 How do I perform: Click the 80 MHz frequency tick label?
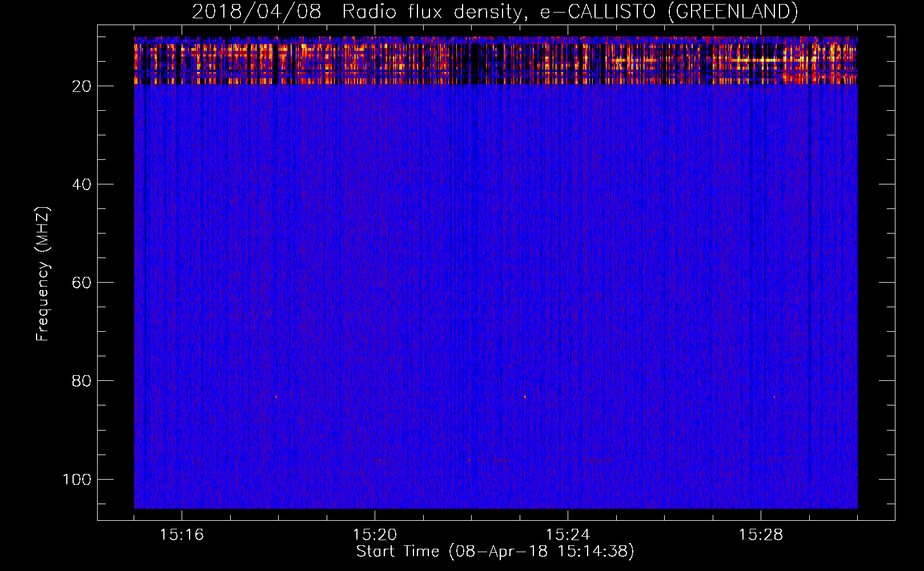[x=82, y=381]
